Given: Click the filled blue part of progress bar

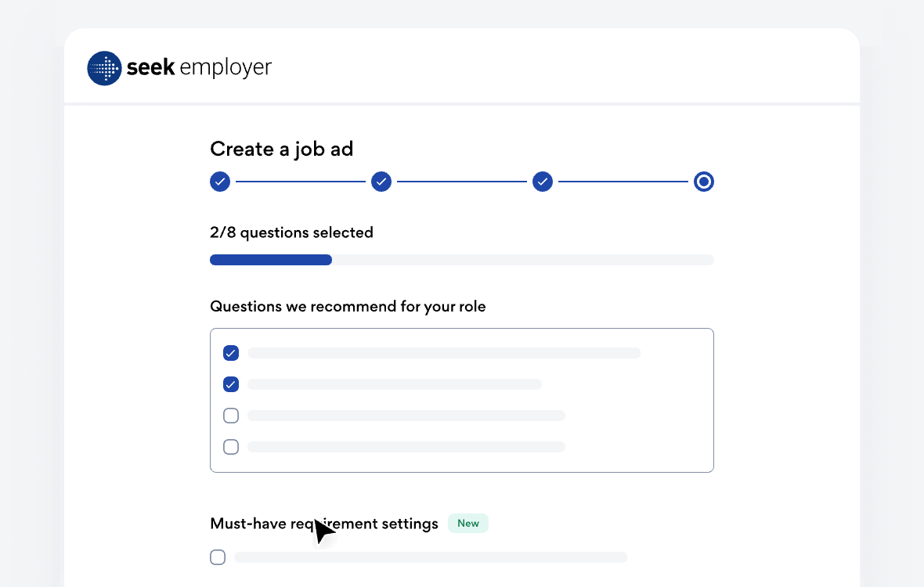Looking at the screenshot, I should [x=271, y=260].
